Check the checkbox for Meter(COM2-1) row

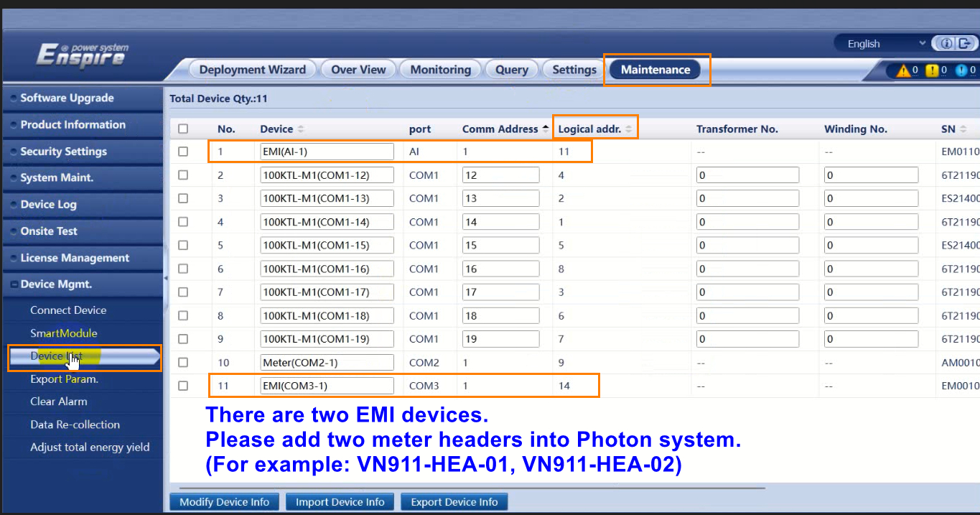(182, 362)
